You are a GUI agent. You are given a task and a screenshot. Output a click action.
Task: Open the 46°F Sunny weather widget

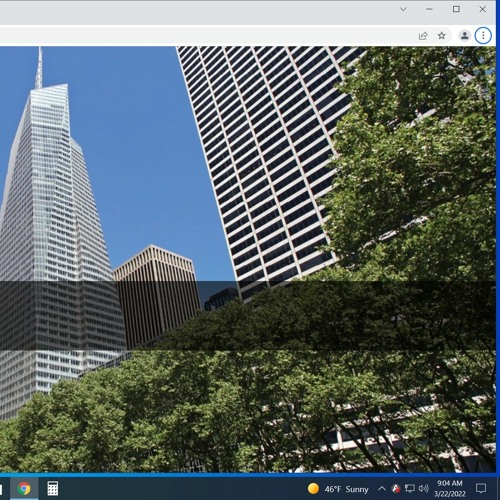[338, 489]
